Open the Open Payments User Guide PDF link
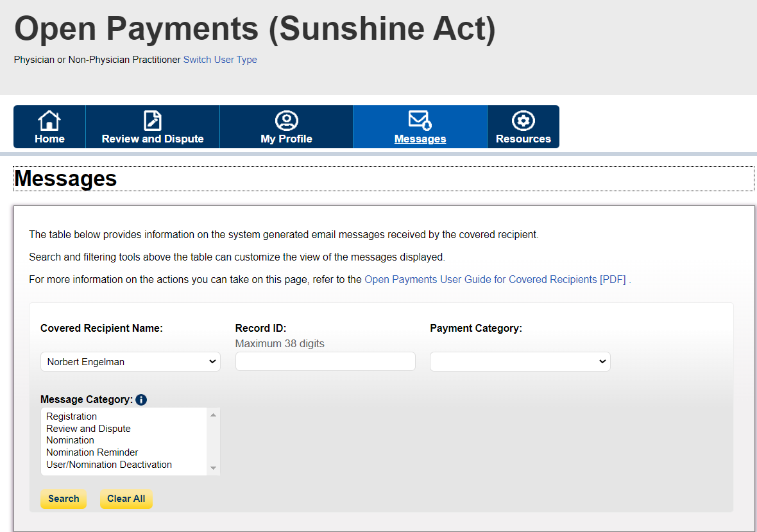Image resolution: width=757 pixels, height=532 pixels. coord(495,280)
